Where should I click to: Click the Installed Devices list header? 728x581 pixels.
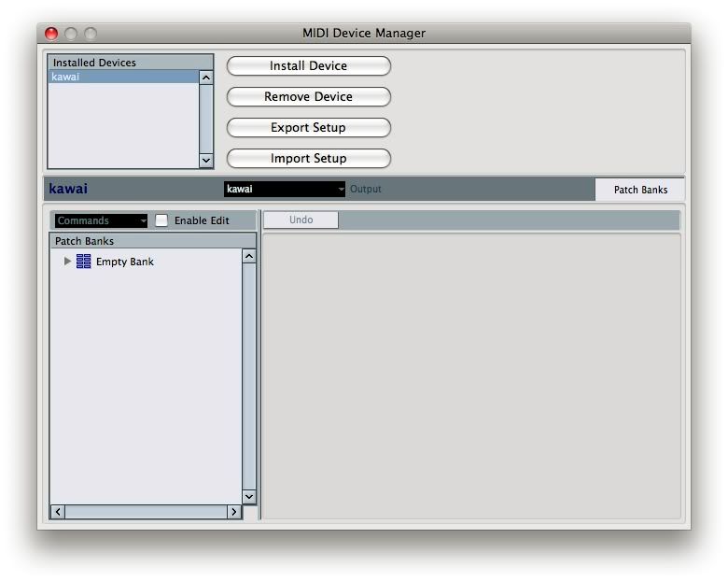(x=131, y=63)
